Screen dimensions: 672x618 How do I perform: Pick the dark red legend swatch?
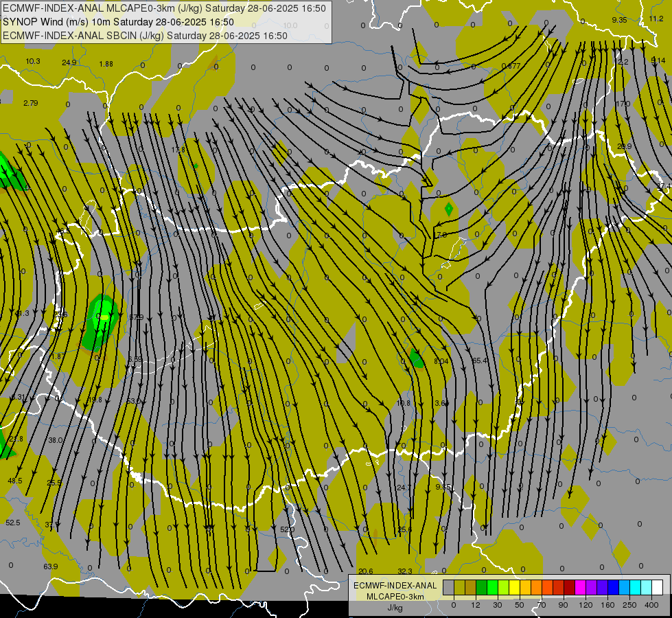(x=570, y=588)
